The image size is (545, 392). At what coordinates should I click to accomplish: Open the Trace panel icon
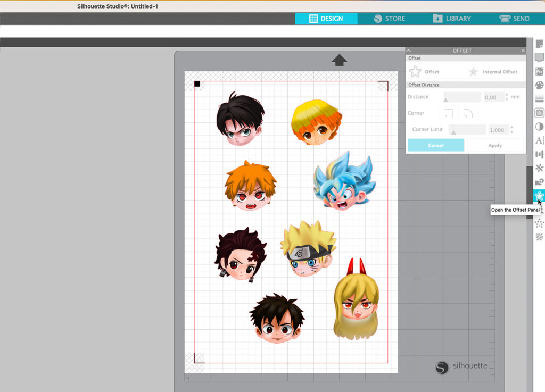click(x=539, y=113)
